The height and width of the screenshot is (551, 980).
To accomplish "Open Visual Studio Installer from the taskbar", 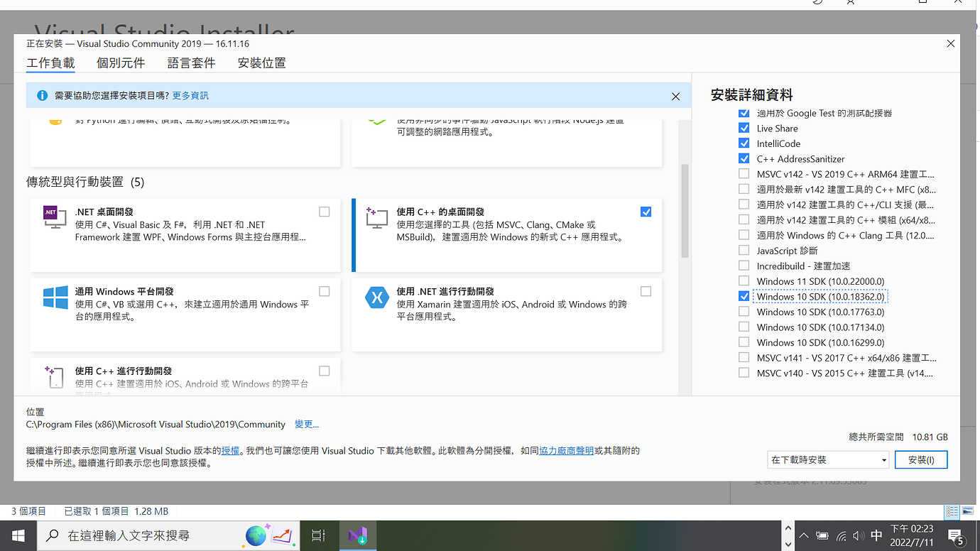I will pos(357,535).
